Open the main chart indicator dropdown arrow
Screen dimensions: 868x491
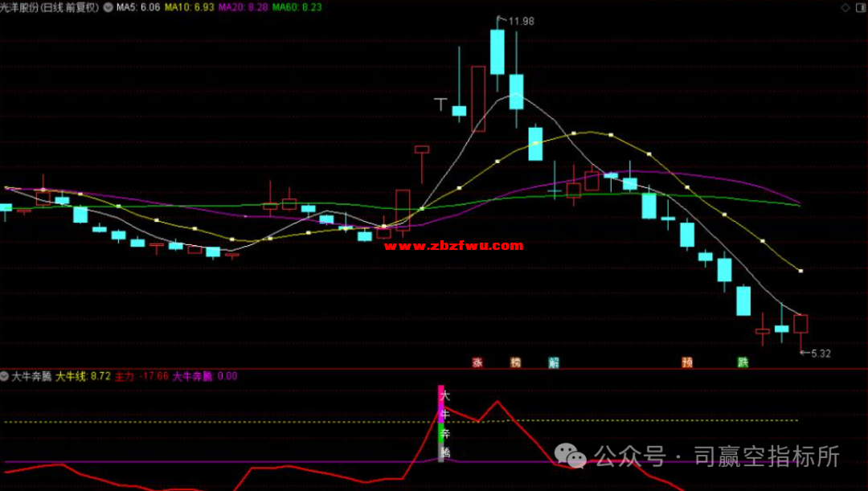tap(108, 8)
